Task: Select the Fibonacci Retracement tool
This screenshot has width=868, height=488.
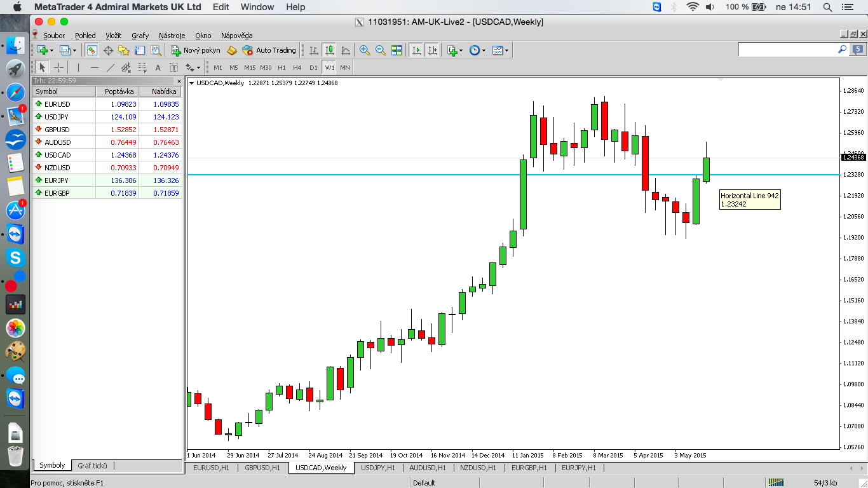Action: [x=142, y=67]
